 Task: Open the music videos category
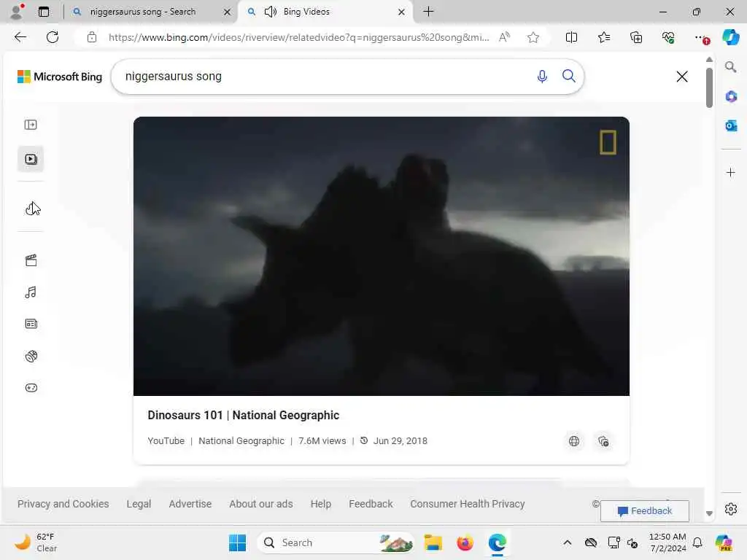[31, 292]
